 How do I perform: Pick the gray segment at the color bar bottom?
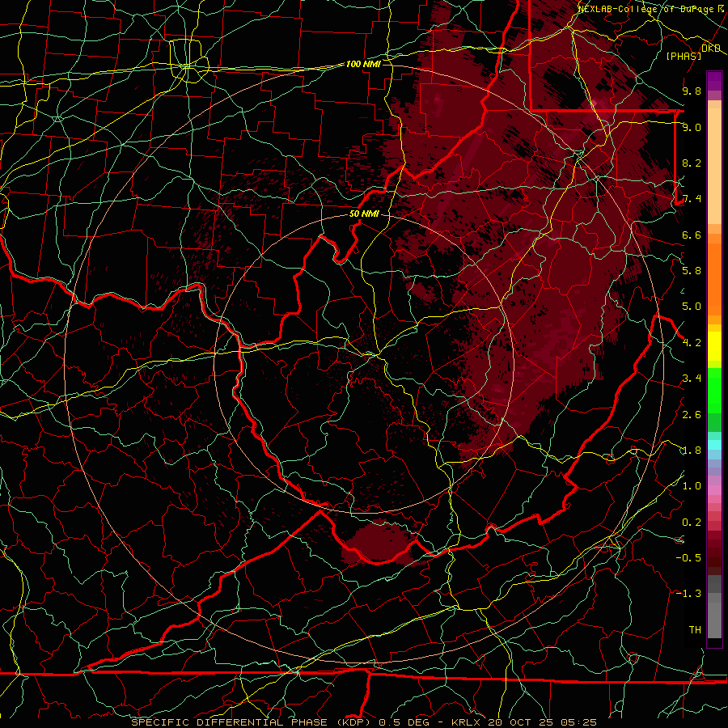[x=714, y=620]
